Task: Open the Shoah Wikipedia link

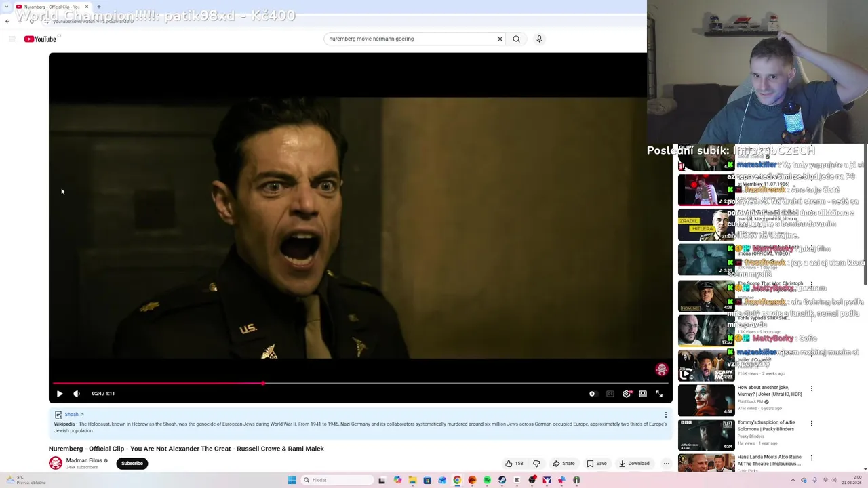Action: 74,414
